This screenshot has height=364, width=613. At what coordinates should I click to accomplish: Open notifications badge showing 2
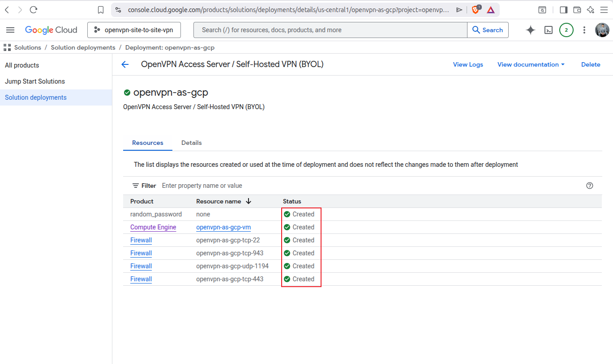tap(566, 30)
